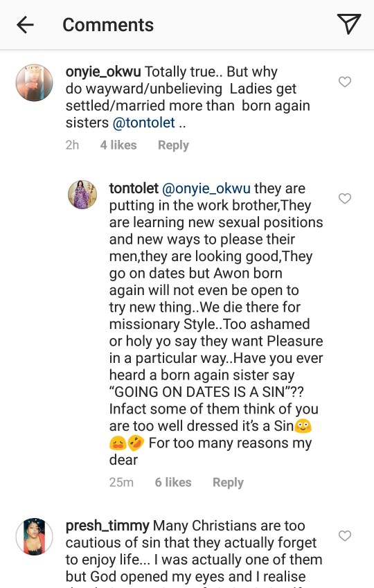Open tontolet's profile avatar

pos(82,194)
